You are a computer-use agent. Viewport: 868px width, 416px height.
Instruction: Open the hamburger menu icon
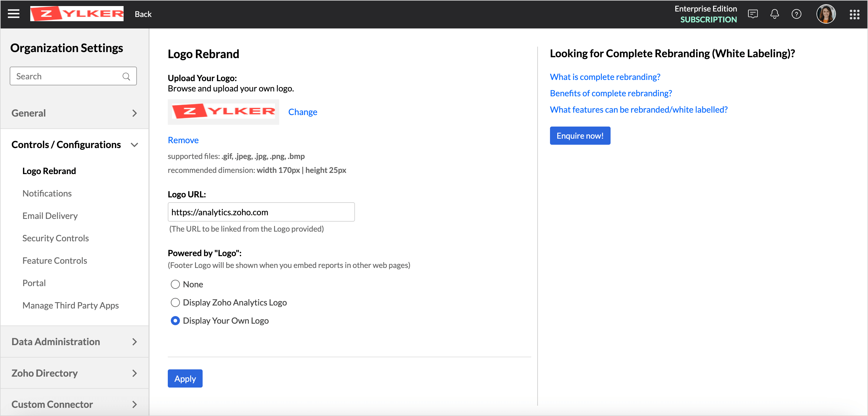[x=14, y=14]
